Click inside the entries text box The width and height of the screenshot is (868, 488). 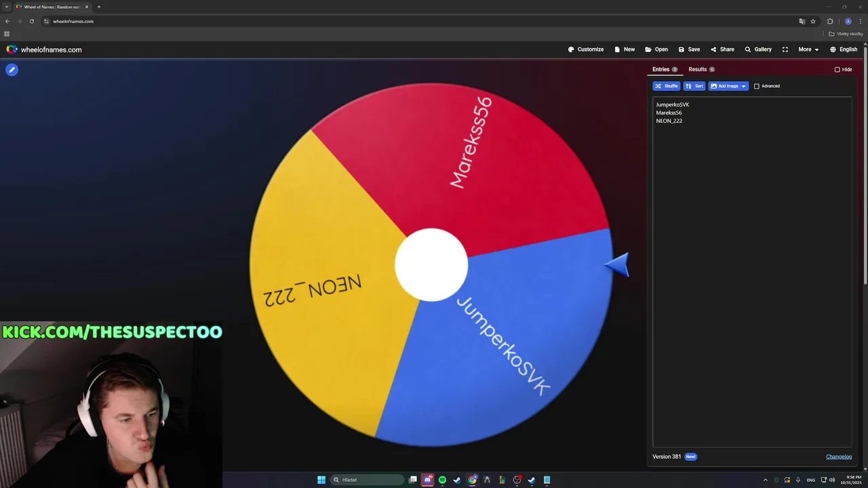[x=752, y=271]
